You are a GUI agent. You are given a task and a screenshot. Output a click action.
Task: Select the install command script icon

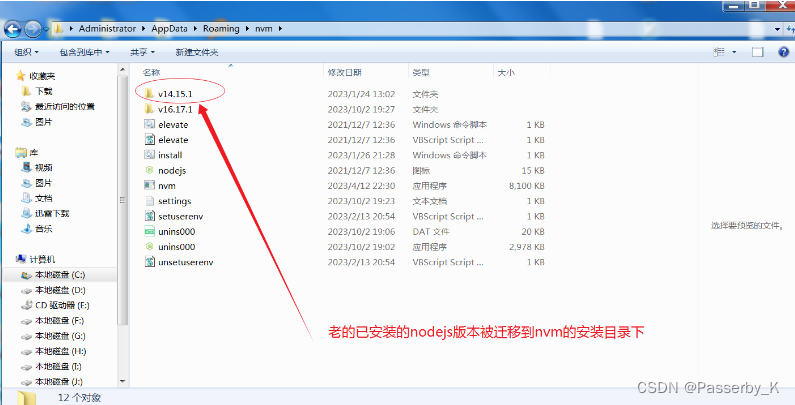(x=149, y=155)
